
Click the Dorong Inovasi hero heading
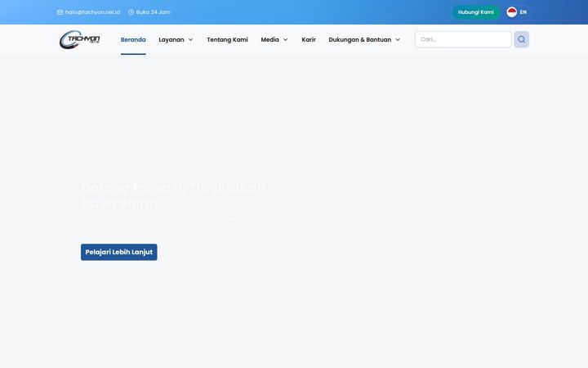[173, 195]
